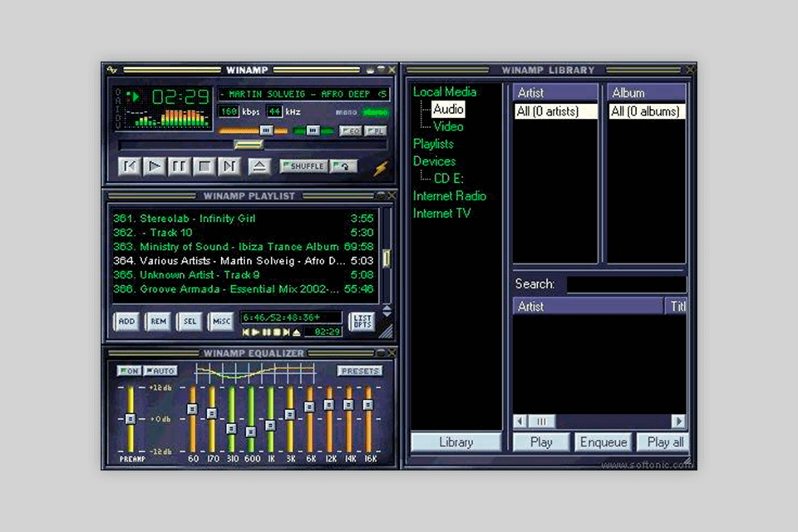Click the large Play button in main window
Image resolution: width=798 pixels, height=532 pixels.
tap(155, 166)
